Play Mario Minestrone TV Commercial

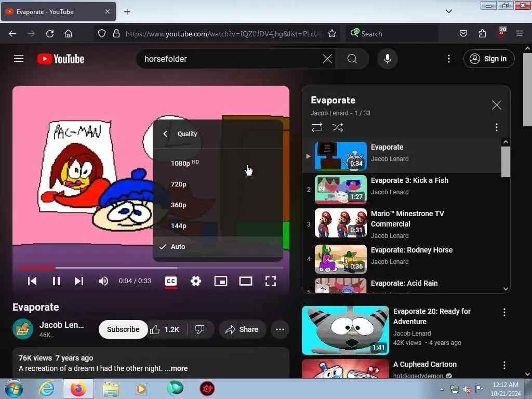[x=402, y=223]
